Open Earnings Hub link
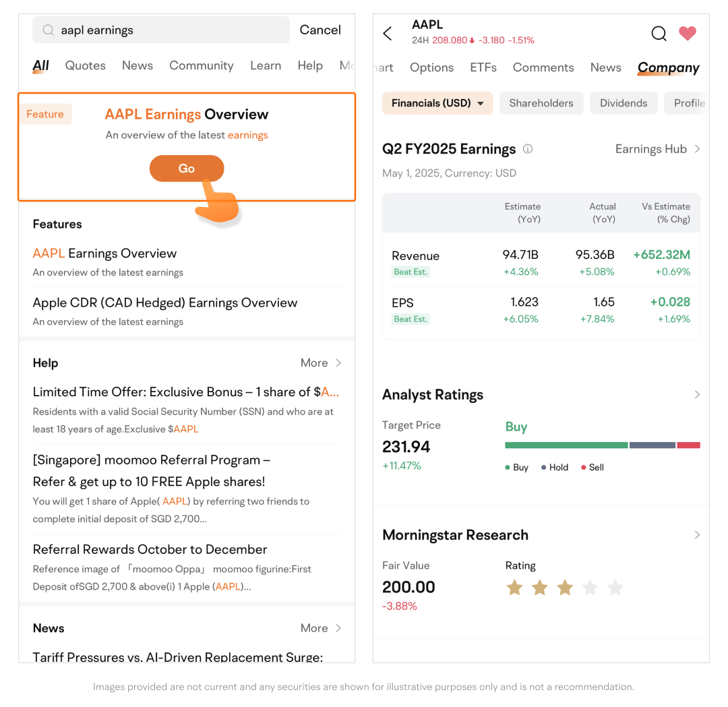Image resolution: width=728 pixels, height=707 pixels. pyautogui.click(x=657, y=149)
